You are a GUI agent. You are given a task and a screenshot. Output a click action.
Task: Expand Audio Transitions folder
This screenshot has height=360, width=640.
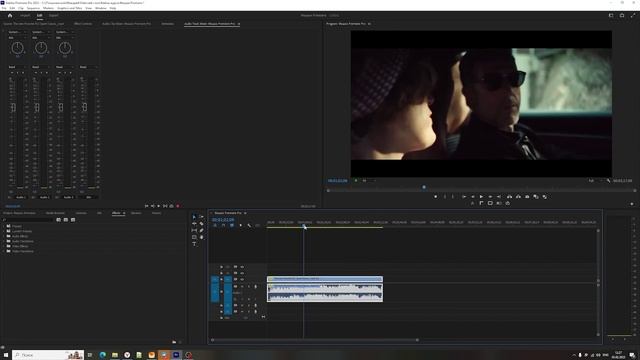(x=4, y=241)
